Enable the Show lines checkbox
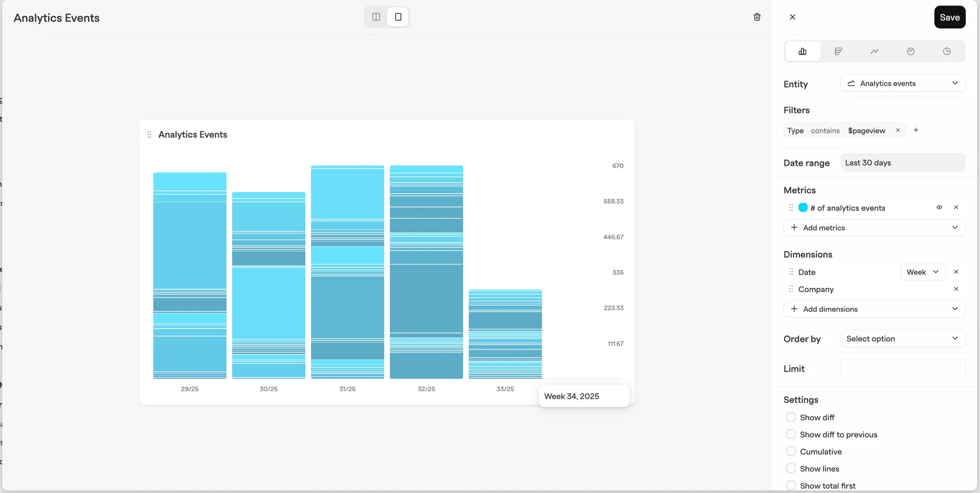The width and height of the screenshot is (980, 493). coord(791,469)
